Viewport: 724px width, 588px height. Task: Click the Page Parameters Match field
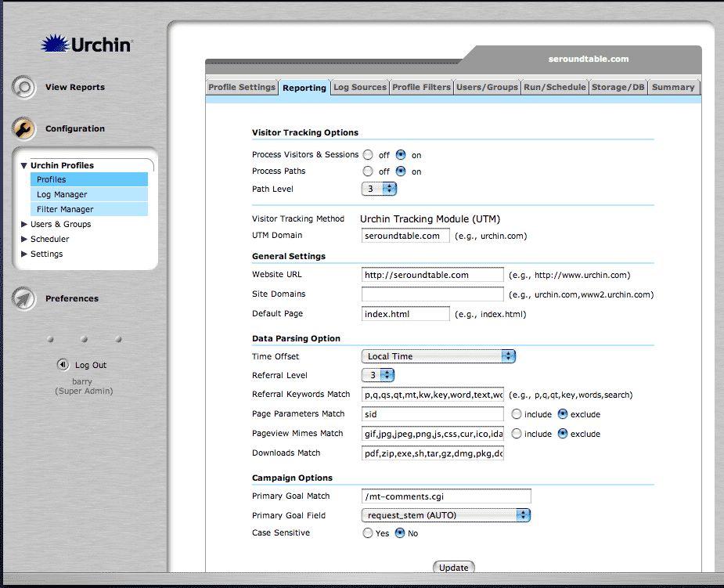(433, 414)
